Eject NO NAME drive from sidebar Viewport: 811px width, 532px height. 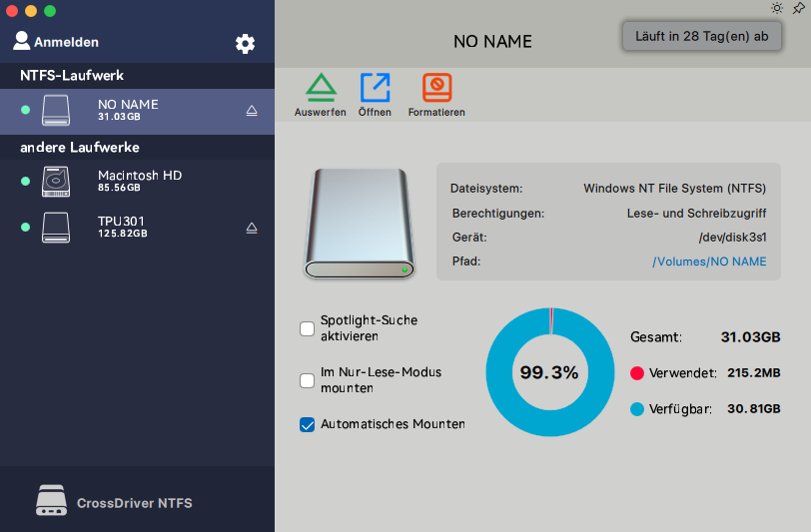[252, 111]
